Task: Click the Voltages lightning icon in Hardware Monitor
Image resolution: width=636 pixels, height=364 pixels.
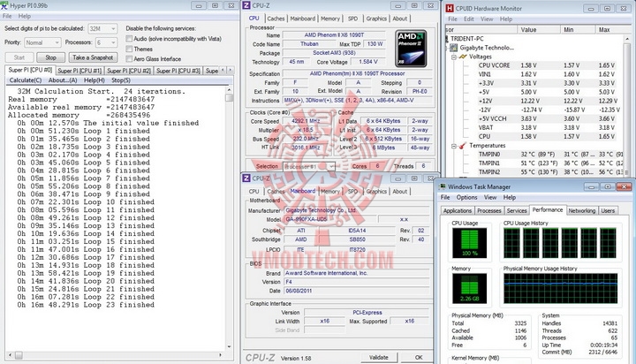Action: coord(463,57)
